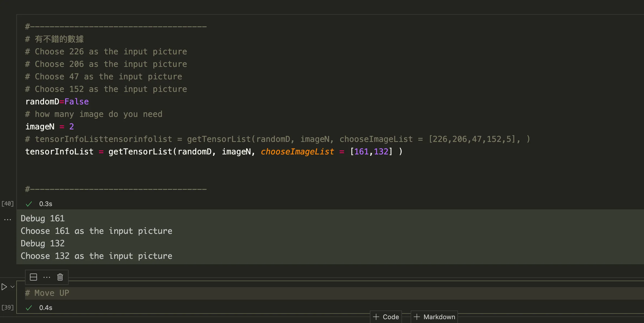Screen dimensions: 644x323
Task: Click the execution count [40] label
Action: pyautogui.click(x=8, y=204)
